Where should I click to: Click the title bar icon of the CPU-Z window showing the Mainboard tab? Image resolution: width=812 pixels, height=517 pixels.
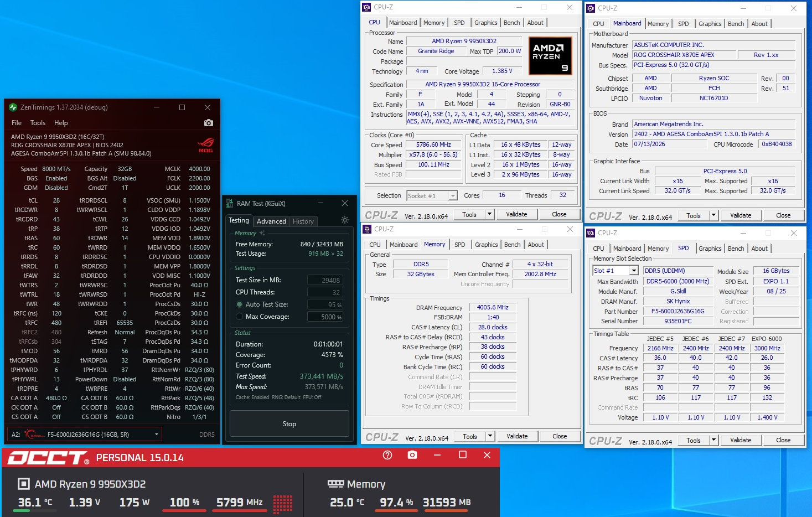pos(591,8)
